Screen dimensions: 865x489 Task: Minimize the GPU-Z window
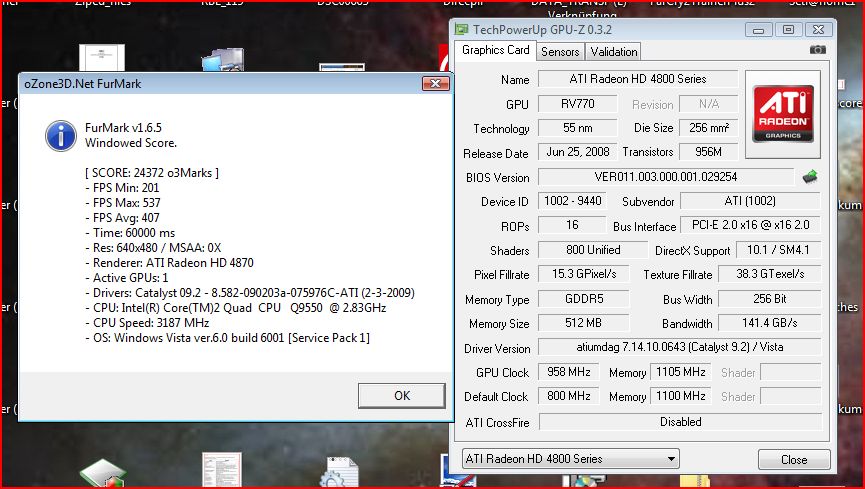click(759, 30)
